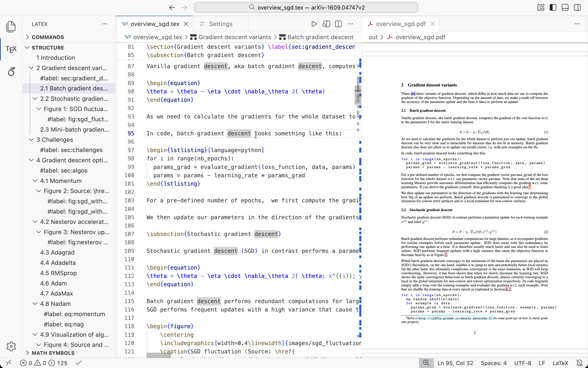Toggle the bottom Panel visibility
Image resolution: width=588 pixels, height=368 pixels.
pos(565,8)
